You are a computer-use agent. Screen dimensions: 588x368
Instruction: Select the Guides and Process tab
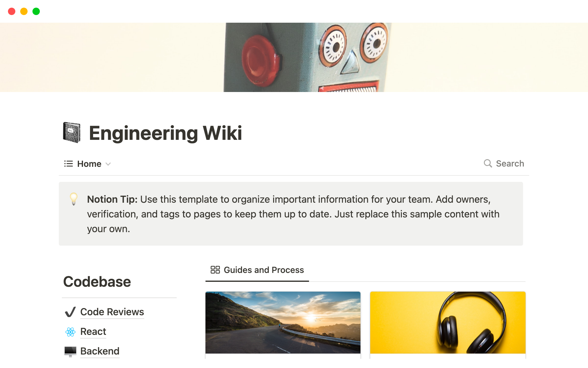click(256, 270)
